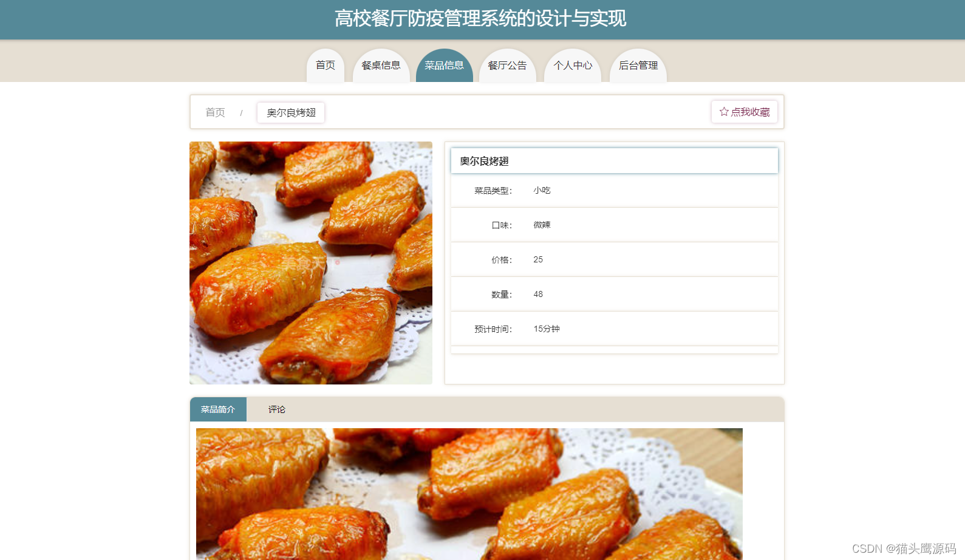Click the 口味 value 微辣
Screen dimensions: 965x560
point(542,225)
